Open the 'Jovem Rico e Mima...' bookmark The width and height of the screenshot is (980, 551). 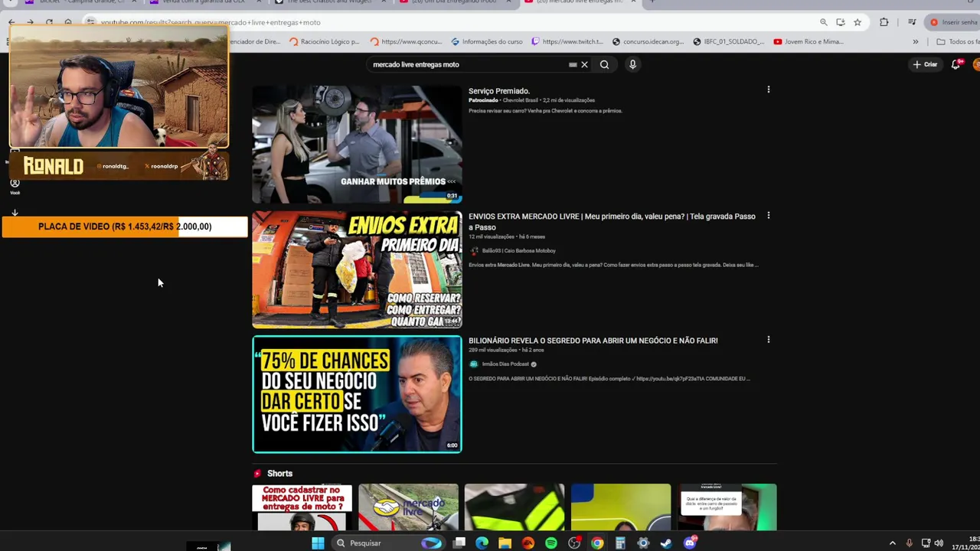(808, 41)
